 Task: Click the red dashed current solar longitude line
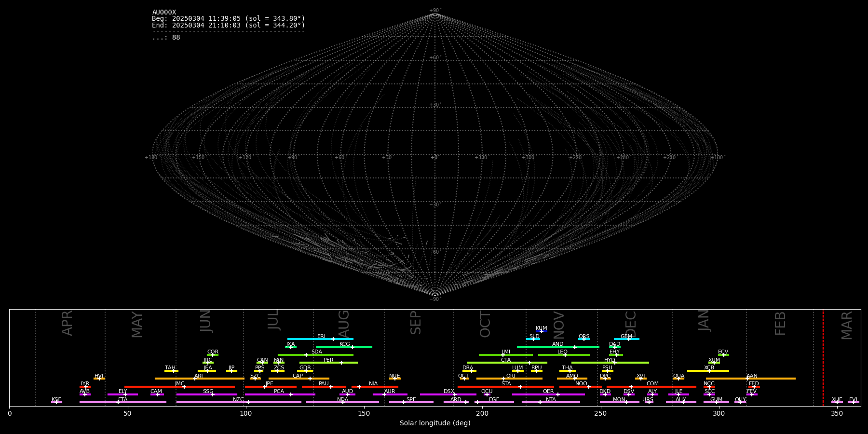coord(823,357)
